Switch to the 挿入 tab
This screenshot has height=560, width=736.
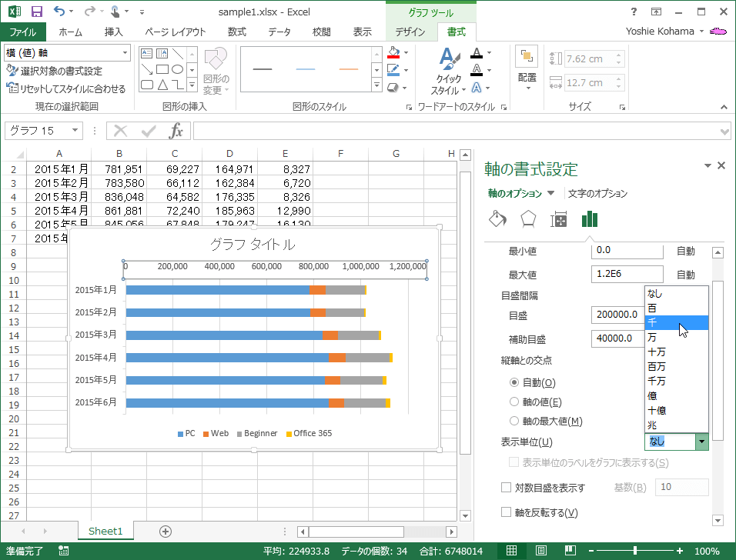[x=114, y=32]
